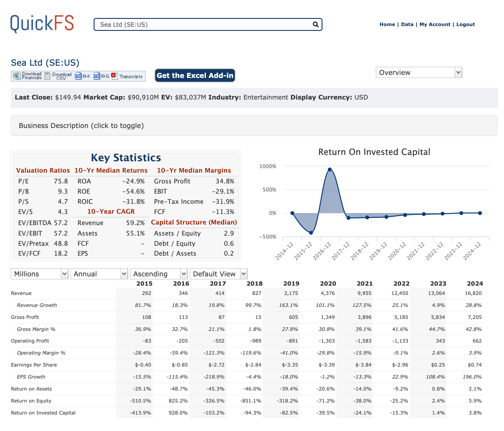Image resolution: width=504 pixels, height=431 pixels.
Task: Click the Revenue row label
Action: coord(21,293)
